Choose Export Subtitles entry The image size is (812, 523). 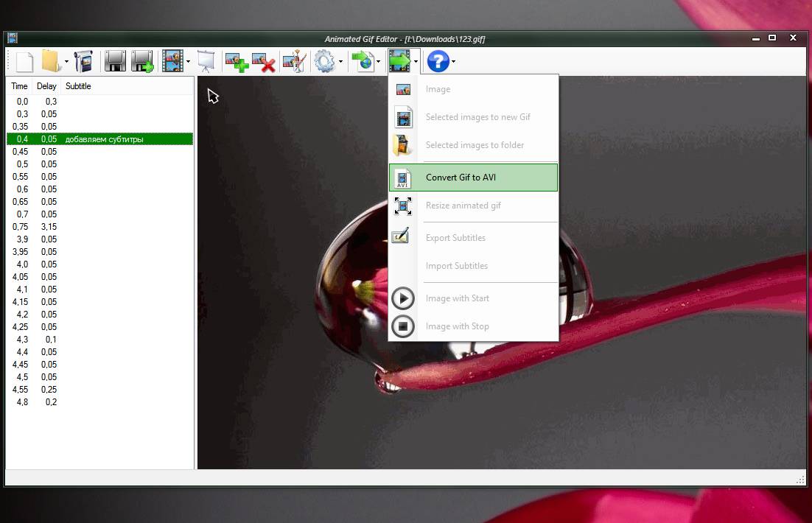point(473,238)
